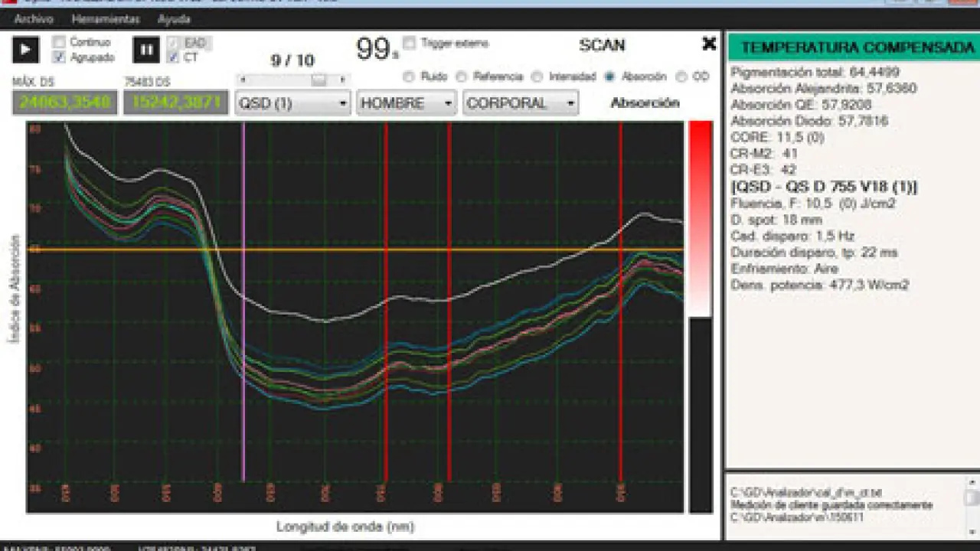Open the QSD (1) dropdown
This screenshot has width=980, height=551.
click(292, 103)
